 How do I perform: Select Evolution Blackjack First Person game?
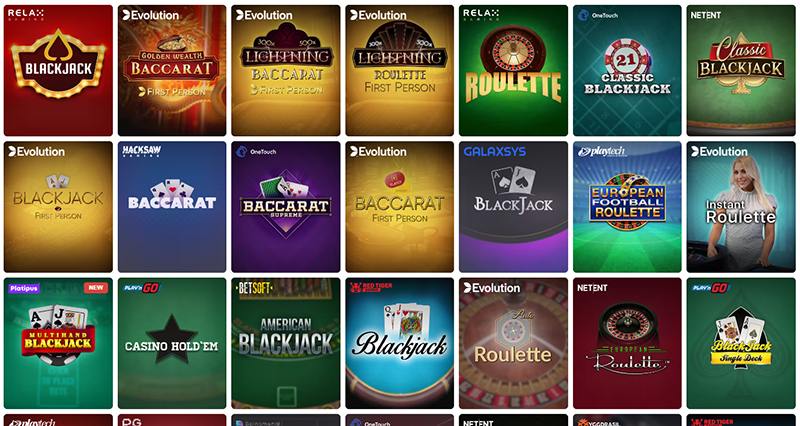coord(58,207)
